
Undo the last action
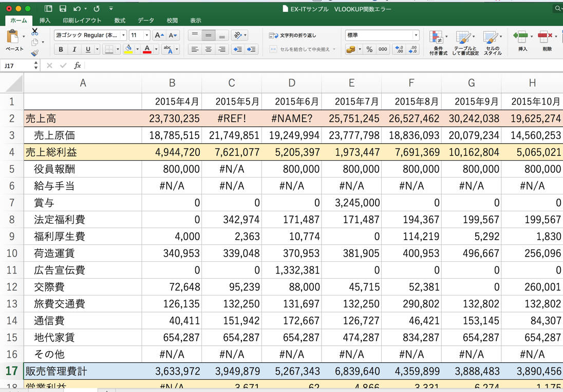pyautogui.click(x=77, y=9)
